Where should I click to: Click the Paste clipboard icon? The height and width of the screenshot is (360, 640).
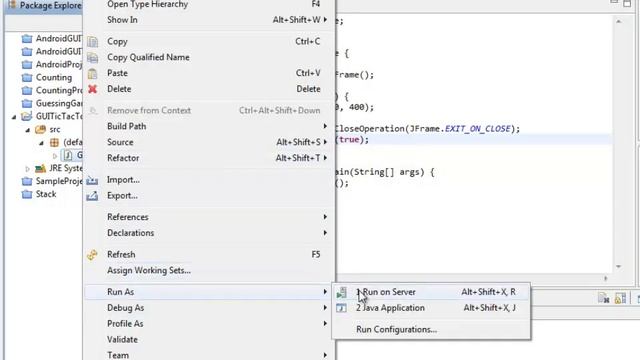[x=93, y=73]
